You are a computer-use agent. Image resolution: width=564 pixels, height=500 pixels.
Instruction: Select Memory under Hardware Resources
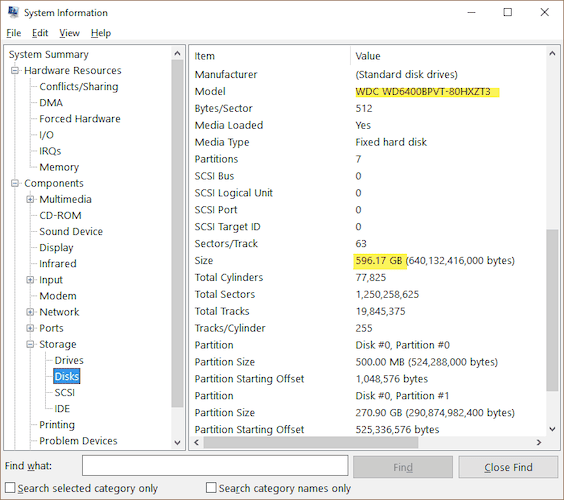(x=59, y=167)
